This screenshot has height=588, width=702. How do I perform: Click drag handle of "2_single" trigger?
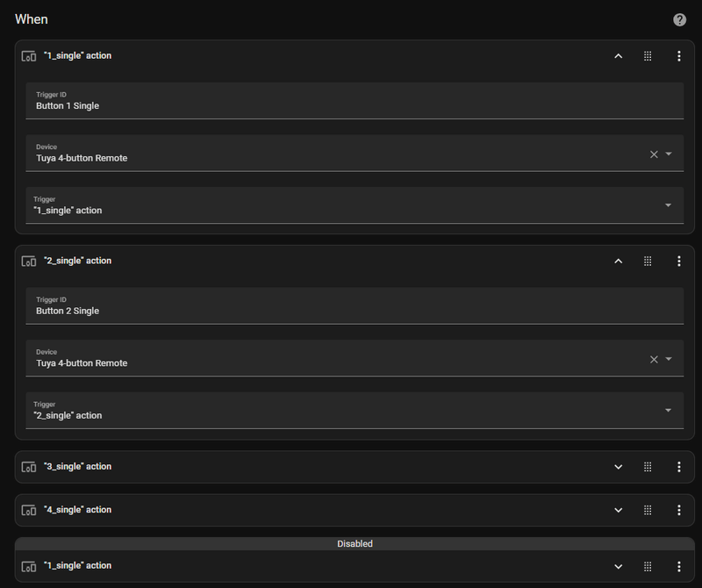[x=648, y=262]
